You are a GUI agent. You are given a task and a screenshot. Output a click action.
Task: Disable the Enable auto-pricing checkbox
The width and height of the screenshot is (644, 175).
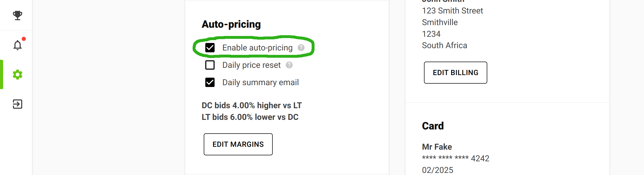pos(210,48)
